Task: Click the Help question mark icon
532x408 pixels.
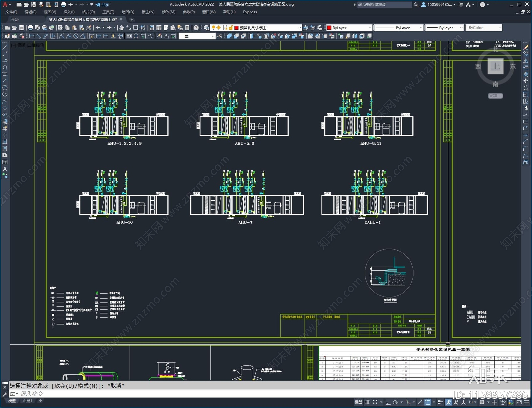Action: tap(196, 28)
